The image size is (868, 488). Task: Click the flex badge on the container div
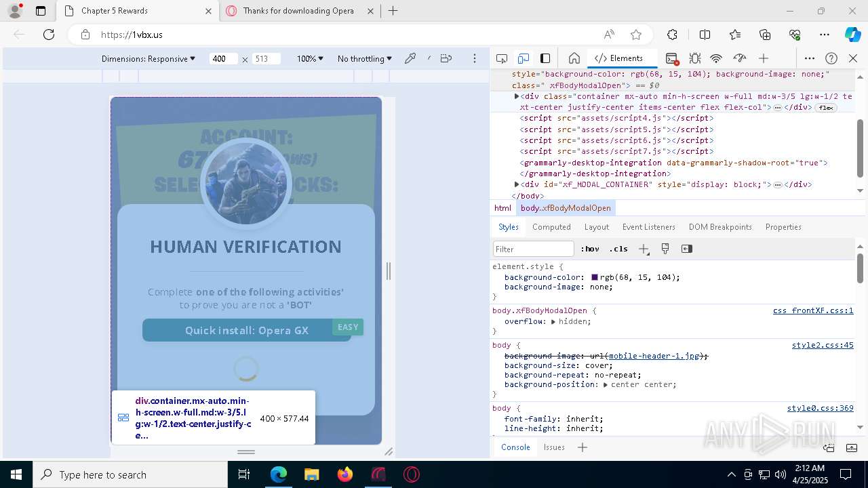click(825, 108)
